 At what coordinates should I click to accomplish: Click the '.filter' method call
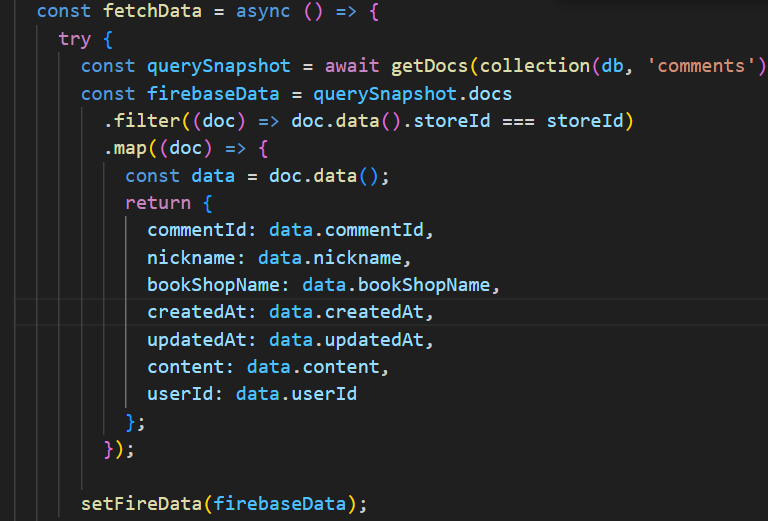pyautogui.click(x=142, y=121)
